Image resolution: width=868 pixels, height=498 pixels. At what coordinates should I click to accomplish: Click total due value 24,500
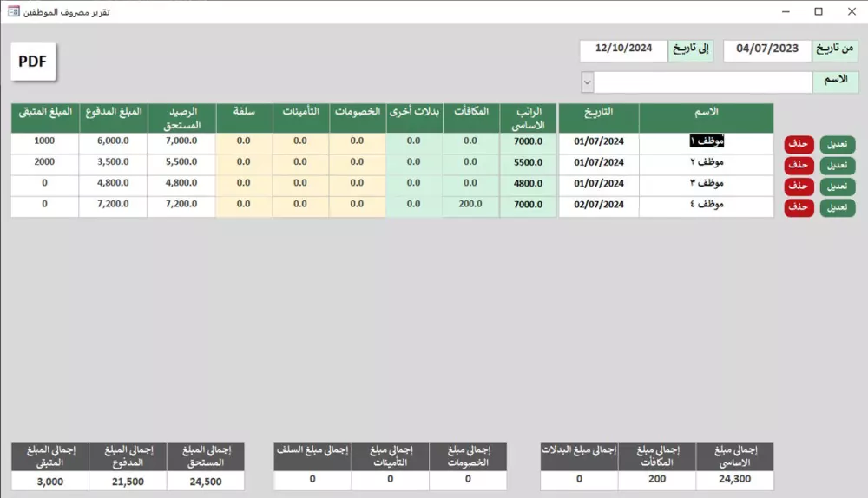[x=206, y=481]
